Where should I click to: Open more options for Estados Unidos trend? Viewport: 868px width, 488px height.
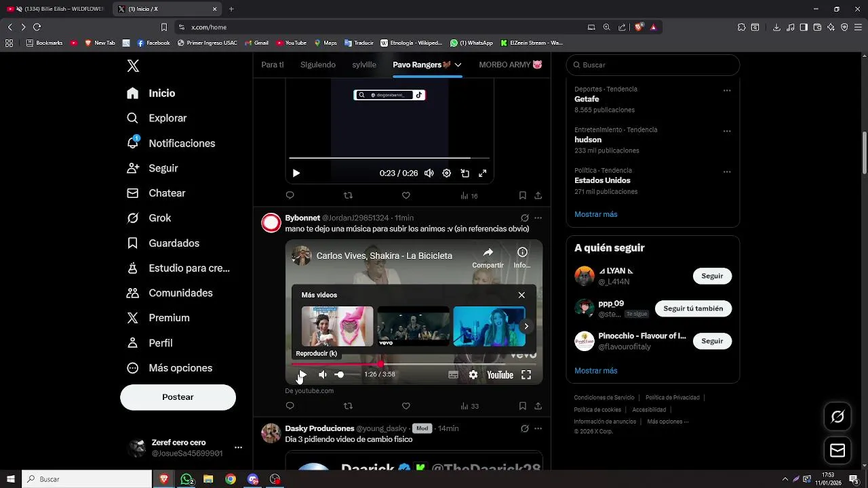pyautogui.click(x=726, y=171)
